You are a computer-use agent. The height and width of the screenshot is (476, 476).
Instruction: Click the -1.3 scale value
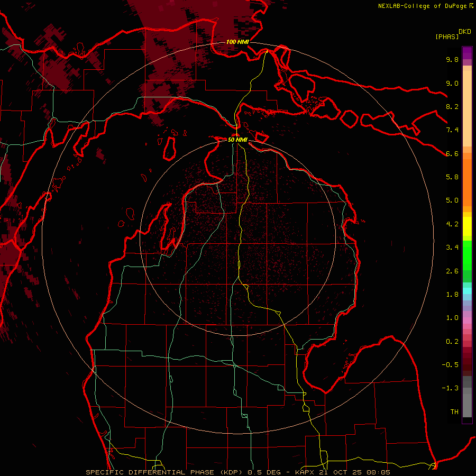(450, 388)
